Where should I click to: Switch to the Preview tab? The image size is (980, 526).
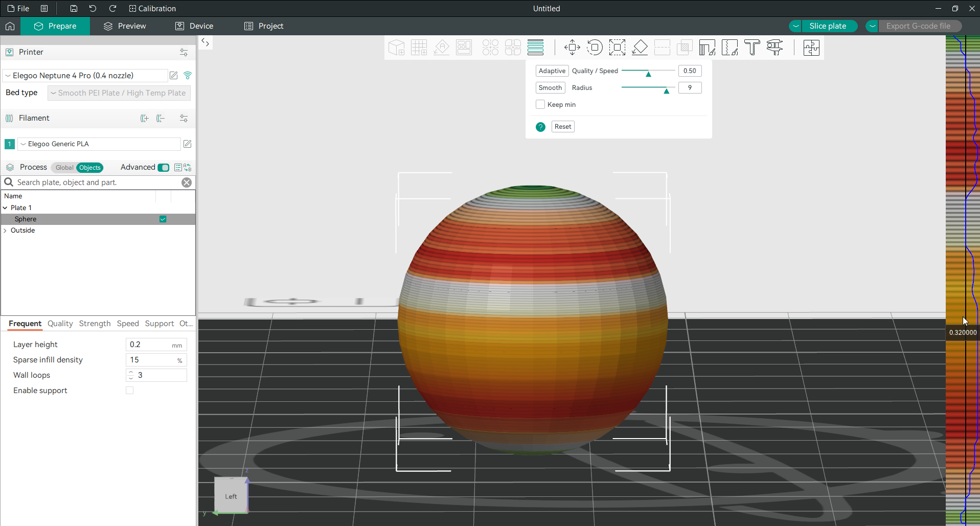[x=125, y=26]
